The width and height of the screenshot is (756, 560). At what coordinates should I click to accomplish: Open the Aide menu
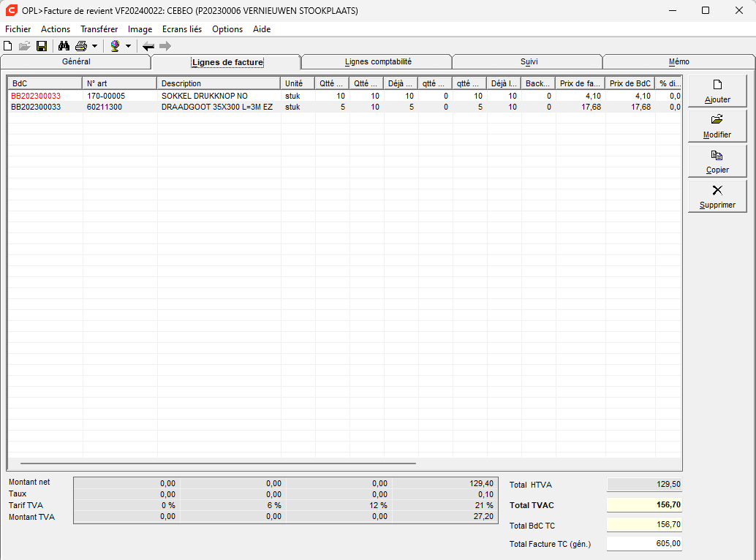click(x=262, y=29)
